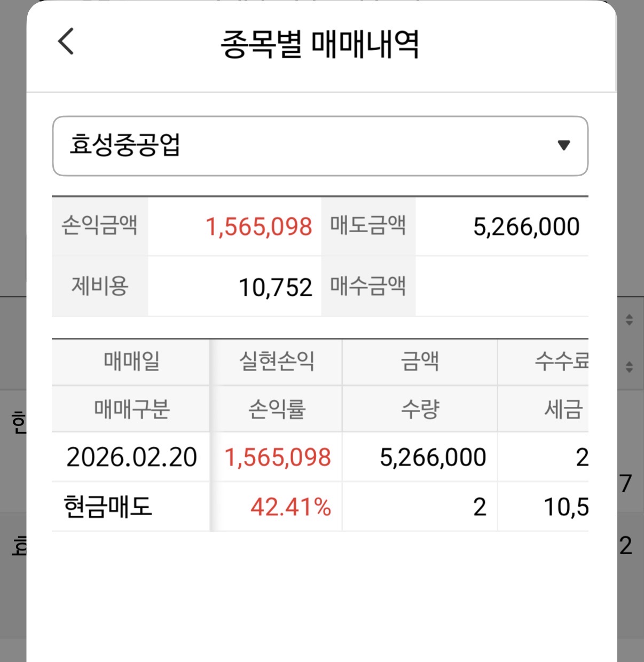Image resolution: width=644 pixels, height=662 pixels.
Task: Click the 42.41% profit rate value
Action: point(290,507)
